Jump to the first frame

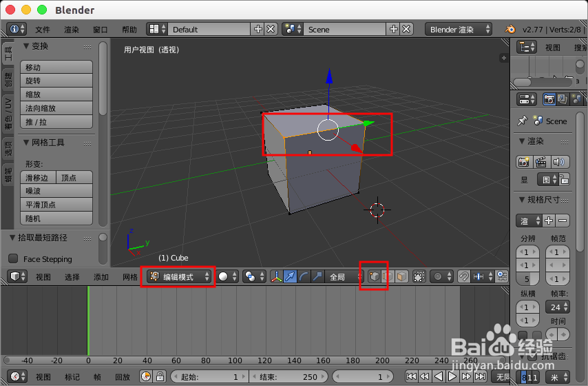pyautogui.click(x=411, y=376)
